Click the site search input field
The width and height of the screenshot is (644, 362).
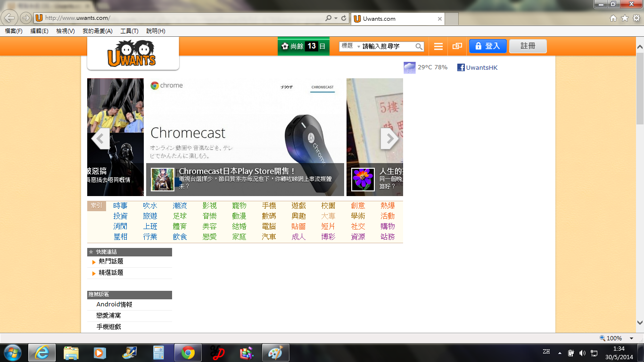[x=388, y=46]
